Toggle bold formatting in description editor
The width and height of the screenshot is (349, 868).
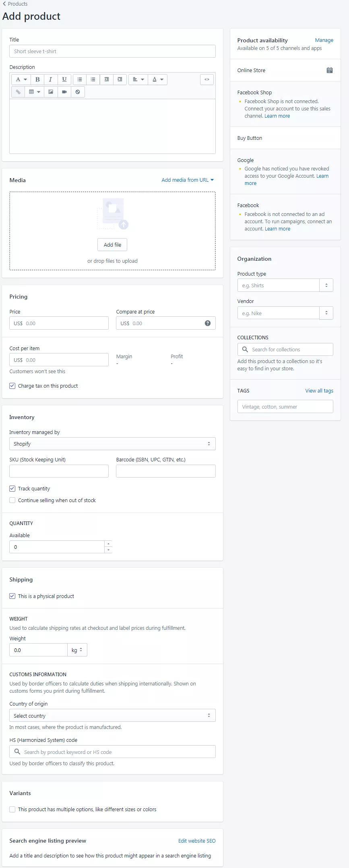pos(37,79)
